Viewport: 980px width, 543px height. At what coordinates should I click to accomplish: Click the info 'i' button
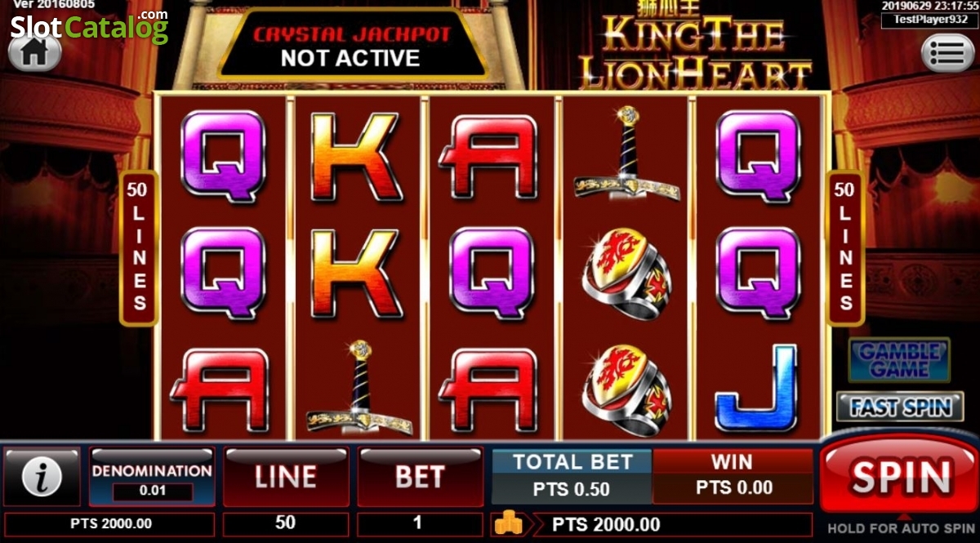click(x=42, y=477)
